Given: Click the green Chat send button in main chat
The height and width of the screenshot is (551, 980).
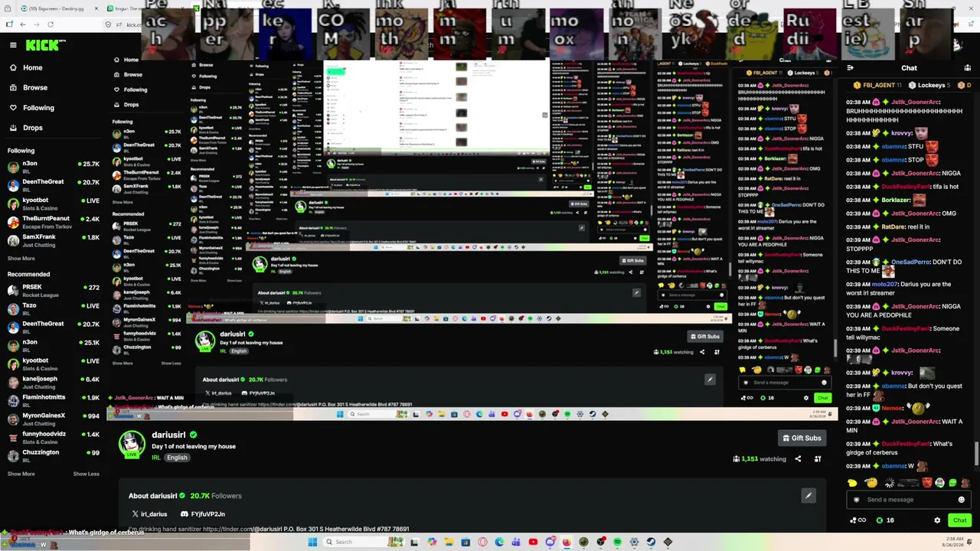Looking at the screenshot, I should coord(960,520).
